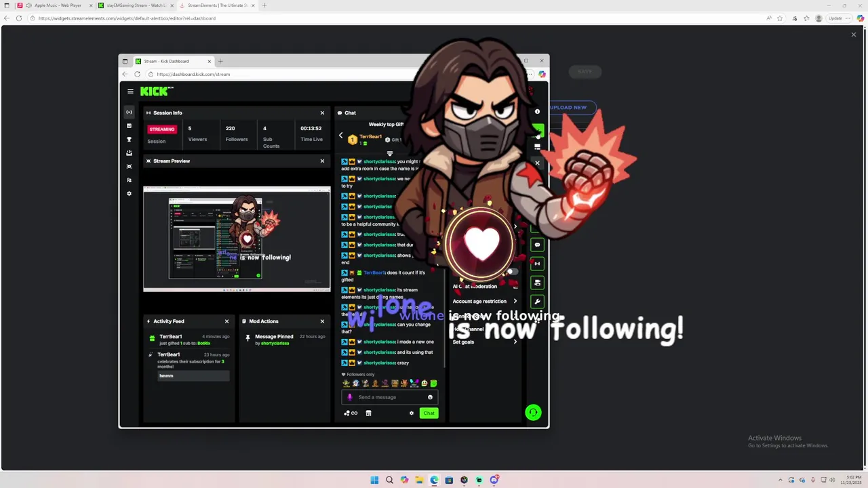This screenshot has width=868, height=488.
Task: Switch to Apple Music browser tab
Action: [54, 5]
